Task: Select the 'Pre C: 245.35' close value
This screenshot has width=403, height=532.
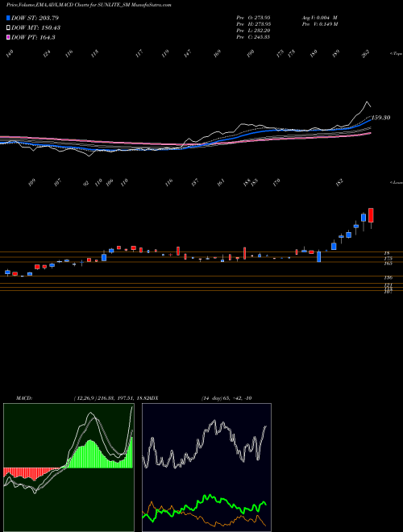Action: [x=253, y=37]
